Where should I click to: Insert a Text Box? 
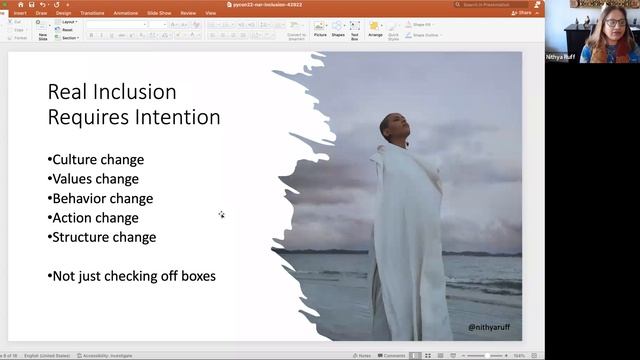(x=355, y=30)
